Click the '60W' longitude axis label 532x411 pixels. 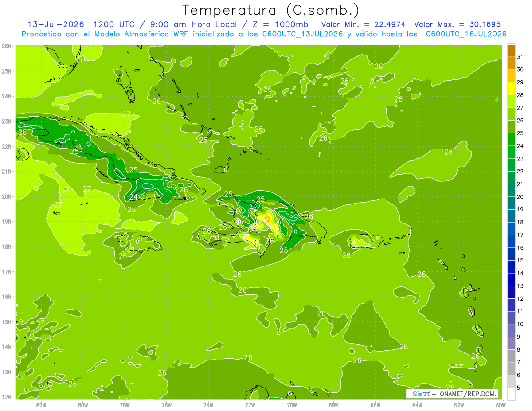click(x=501, y=405)
